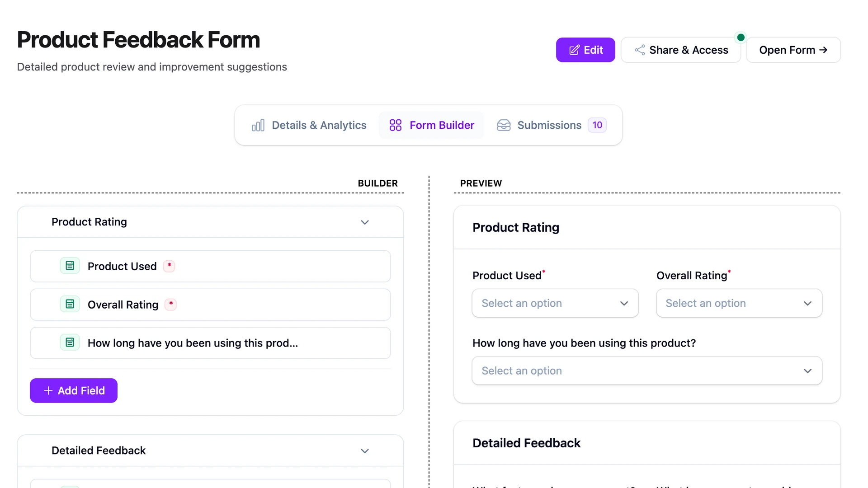Click the required asterisk badge on Overall Rating
The width and height of the screenshot is (868, 488).
coord(171,304)
